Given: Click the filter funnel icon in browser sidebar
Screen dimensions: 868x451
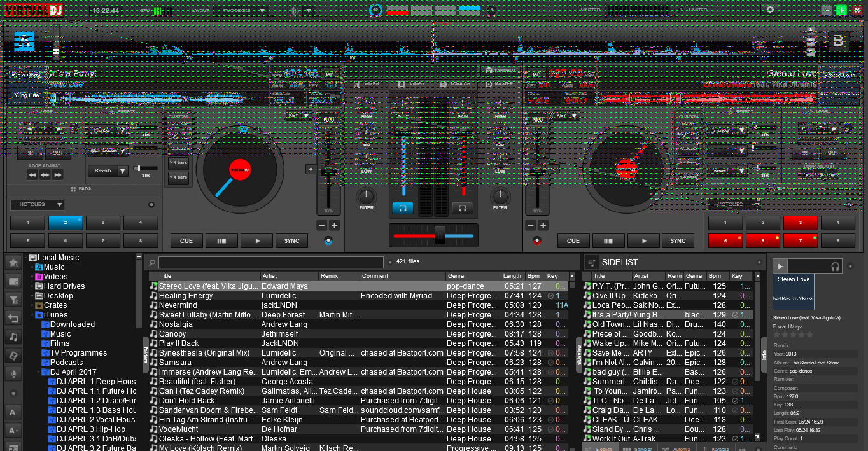Looking at the screenshot, I should pos(13,299).
